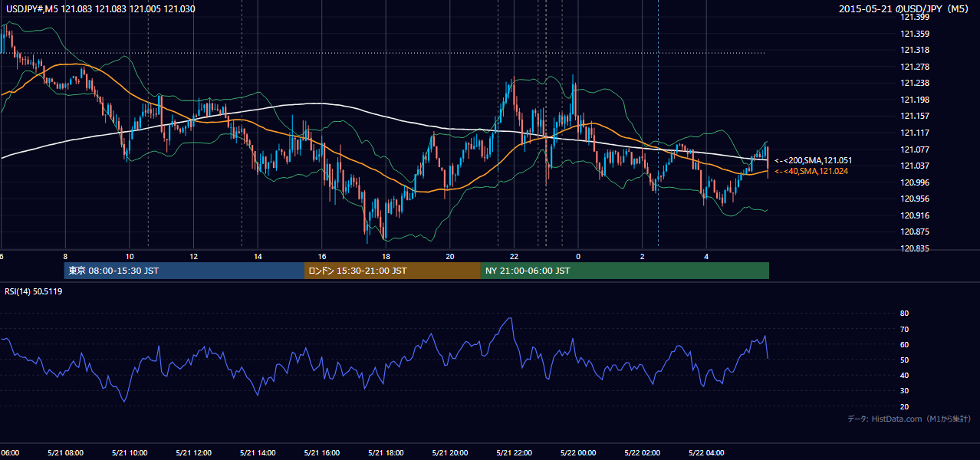Image resolution: width=980 pixels, height=460 pixels.
Task: Click hour label 14 under the price chart
Action: (x=258, y=256)
